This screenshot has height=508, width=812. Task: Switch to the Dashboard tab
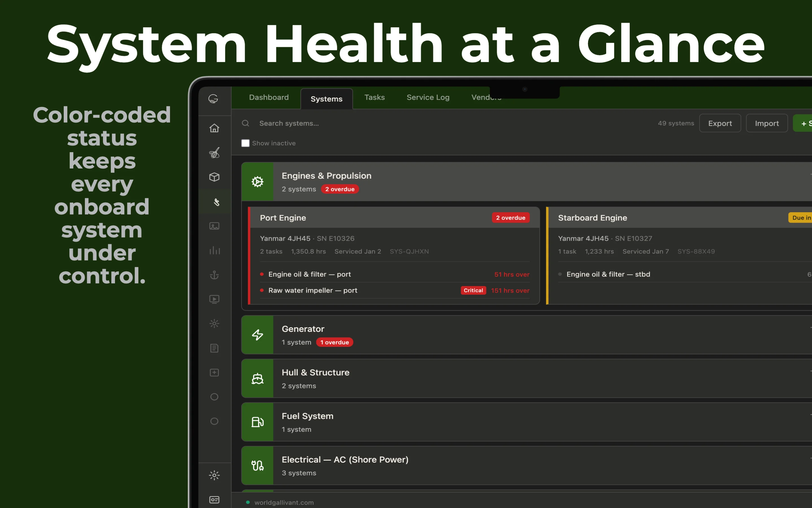[269, 97]
